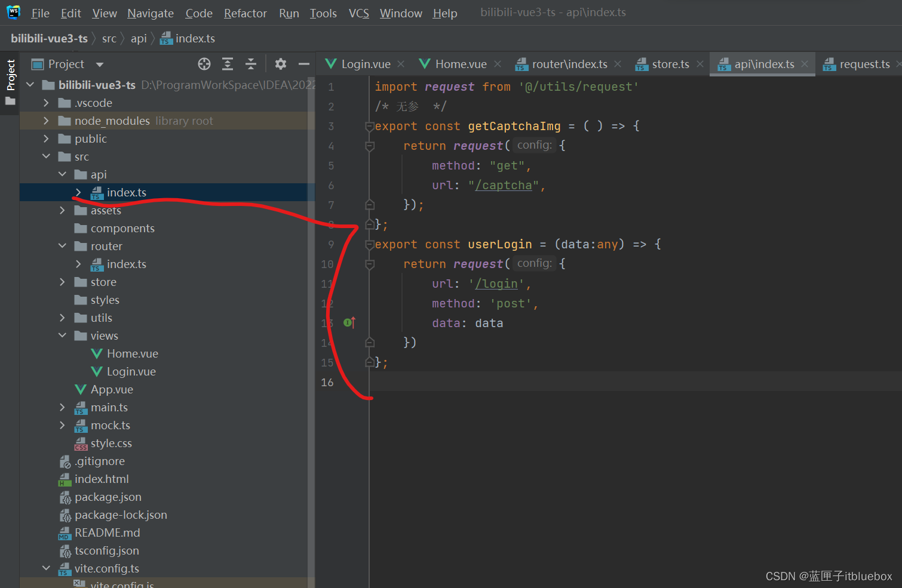The image size is (902, 588).
Task: Collapse the views folder
Action: 62,335
